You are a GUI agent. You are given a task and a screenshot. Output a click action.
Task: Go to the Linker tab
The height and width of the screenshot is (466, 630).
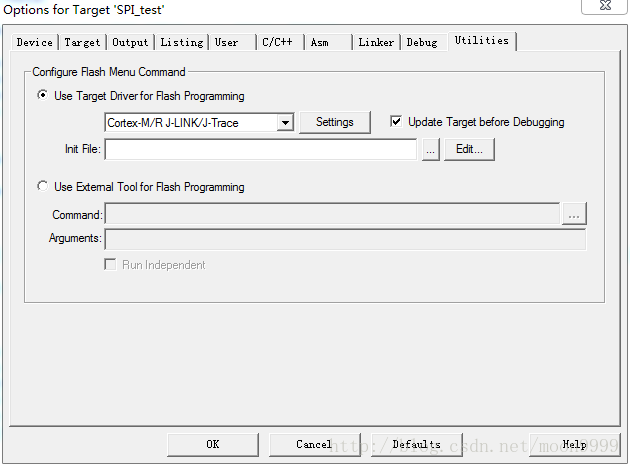click(x=376, y=43)
